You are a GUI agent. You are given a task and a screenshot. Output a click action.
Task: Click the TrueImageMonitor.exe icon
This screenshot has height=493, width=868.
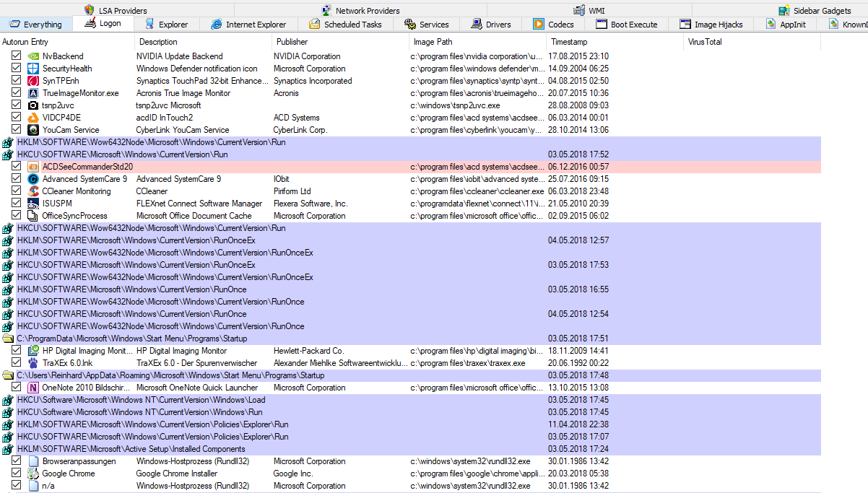[x=33, y=93]
